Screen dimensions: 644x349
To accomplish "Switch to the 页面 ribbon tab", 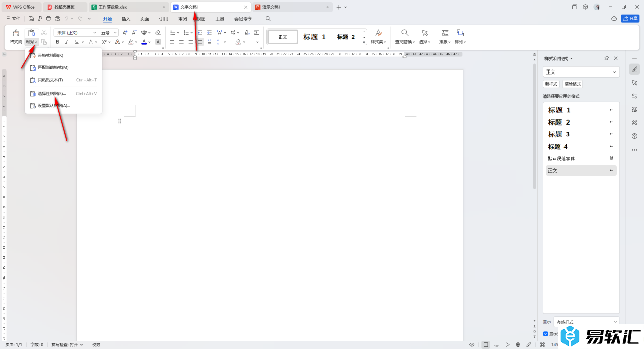I will 145,19.
